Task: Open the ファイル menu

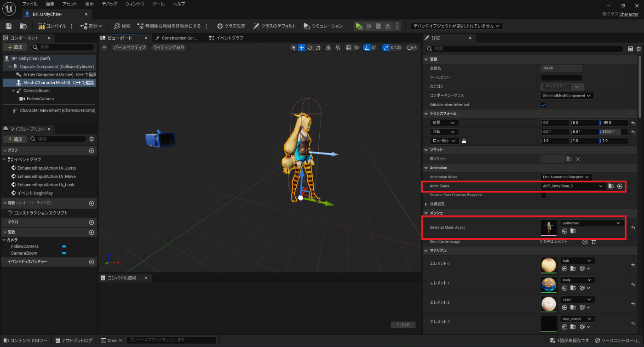Action: pos(30,4)
